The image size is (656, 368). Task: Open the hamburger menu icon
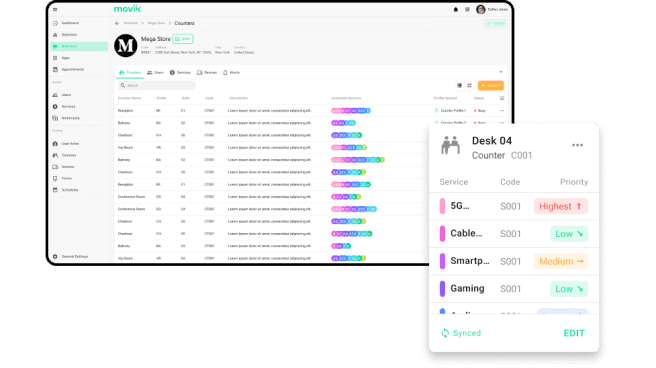pos(55,9)
